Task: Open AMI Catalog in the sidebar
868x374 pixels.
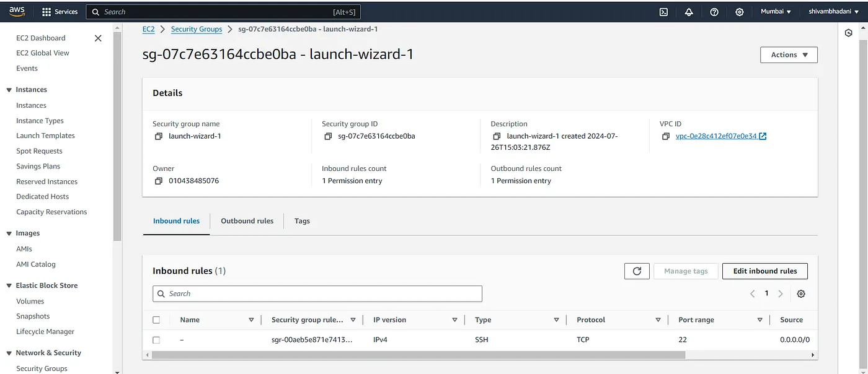Action: [x=36, y=264]
